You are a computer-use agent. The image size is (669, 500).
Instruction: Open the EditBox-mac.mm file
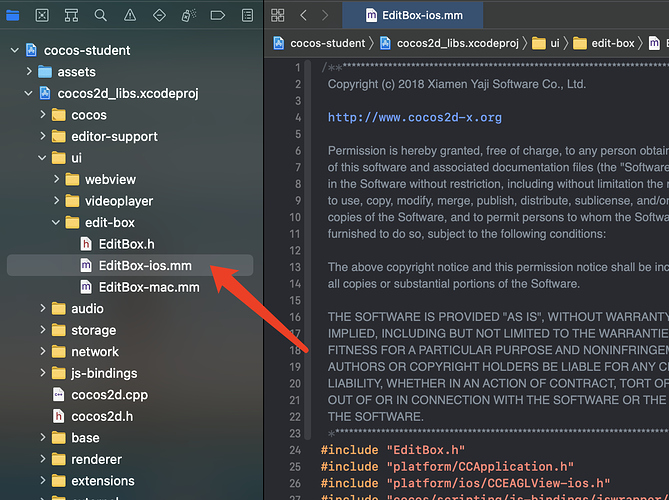(148, 287)
